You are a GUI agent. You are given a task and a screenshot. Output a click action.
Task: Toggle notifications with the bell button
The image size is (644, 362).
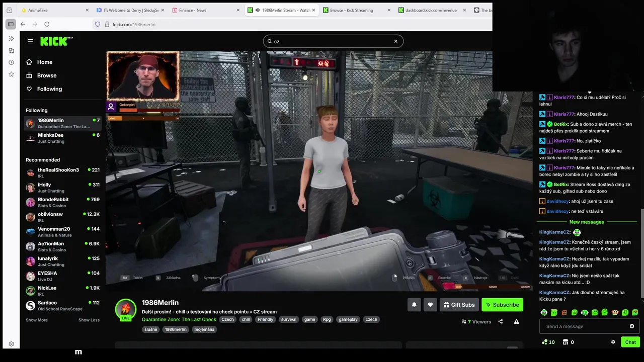tap(414, 305)
